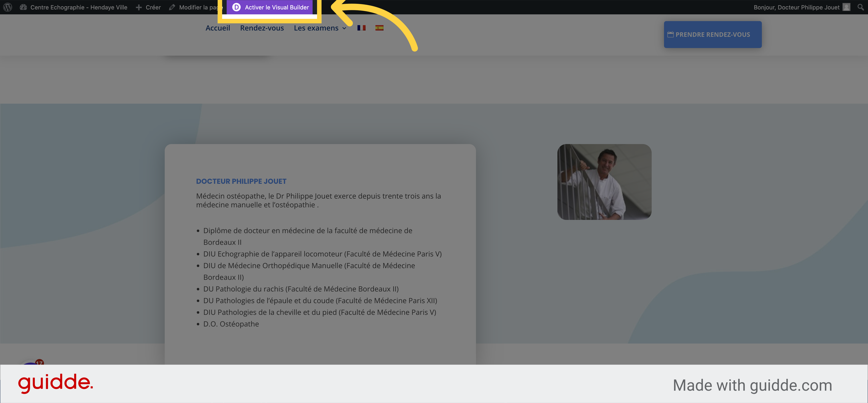
Task: Click the PRENDRE RENDEZ-VOUS button
Action: click(712, 34)
